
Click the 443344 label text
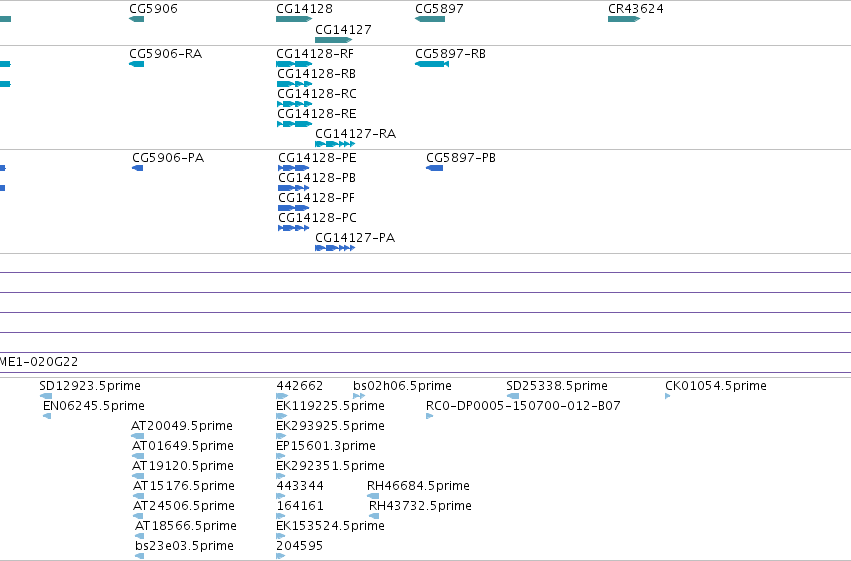[300, 486]
